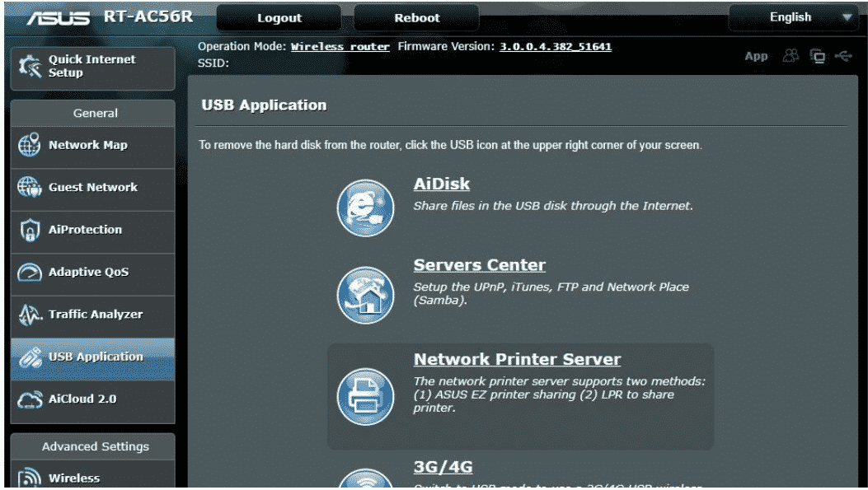Click the ASUS logo
This screenshot has width=868, height=490.
pos(59,17)
